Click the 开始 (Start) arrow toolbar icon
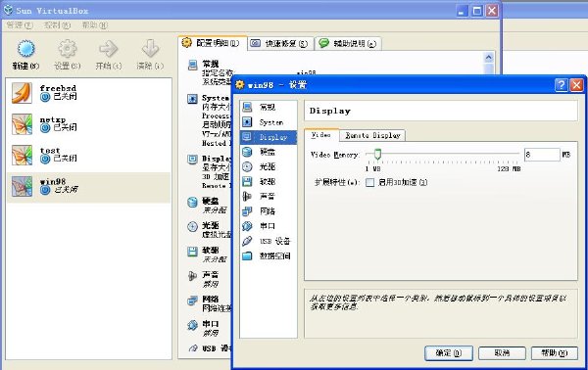588x370 pixels. pyautogui.click(x=109, y=49)
